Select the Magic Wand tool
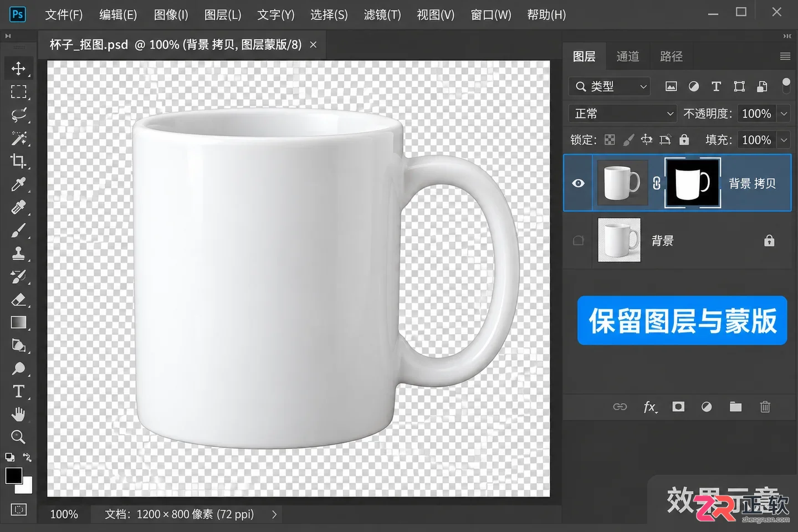This screenshot has width=798, height=532. point(18,138)
